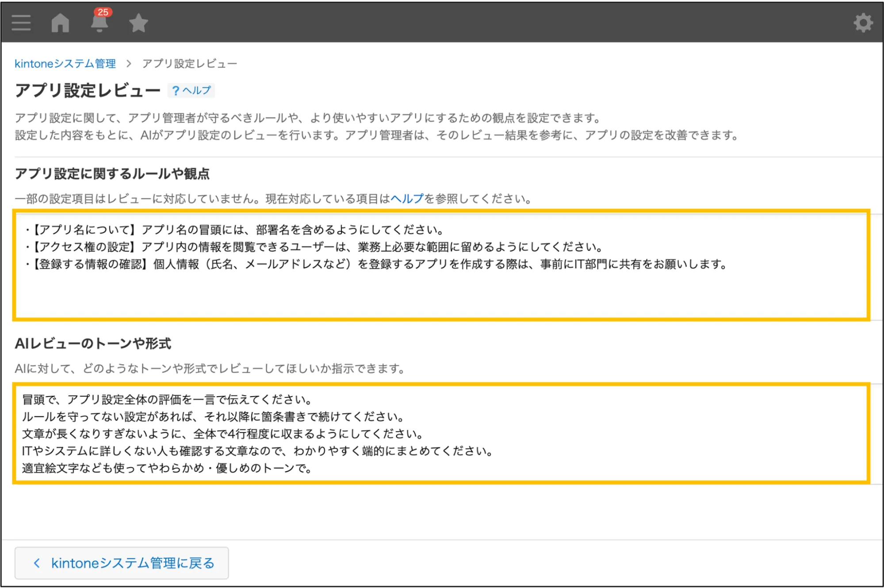Place cursor on the アプリ名について rule line
This screenshot has width=884, height=588.
pyautogui.click(x=230, y=229)
